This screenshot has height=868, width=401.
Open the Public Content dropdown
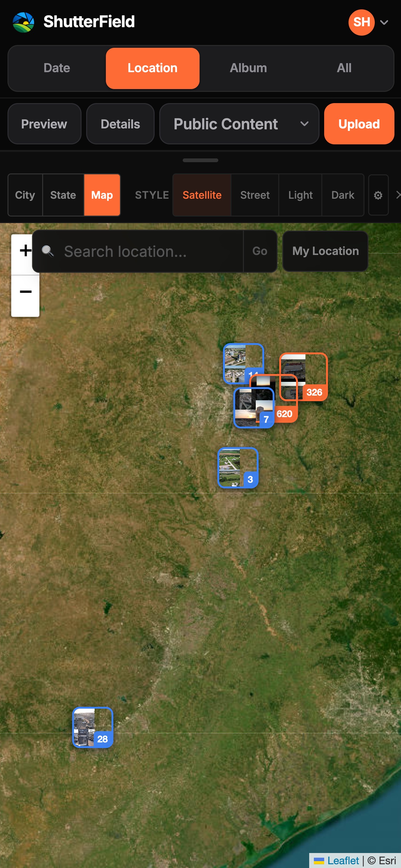239,124
